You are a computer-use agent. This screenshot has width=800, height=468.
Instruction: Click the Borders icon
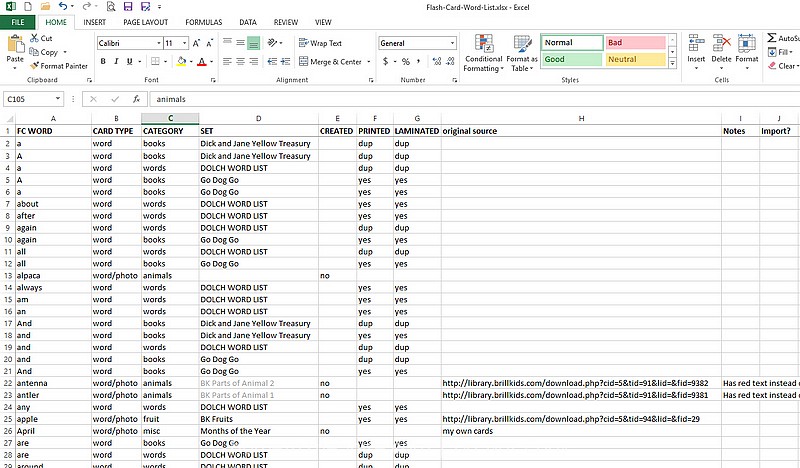coord(155,62)
